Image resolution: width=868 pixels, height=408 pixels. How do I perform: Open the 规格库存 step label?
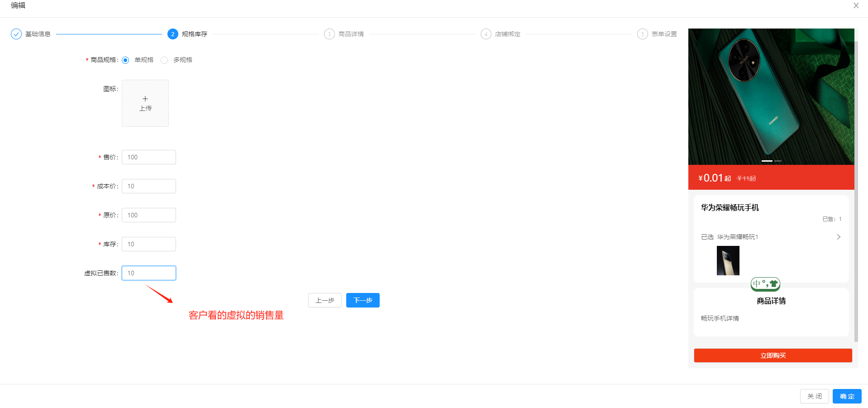click(195, 34)
